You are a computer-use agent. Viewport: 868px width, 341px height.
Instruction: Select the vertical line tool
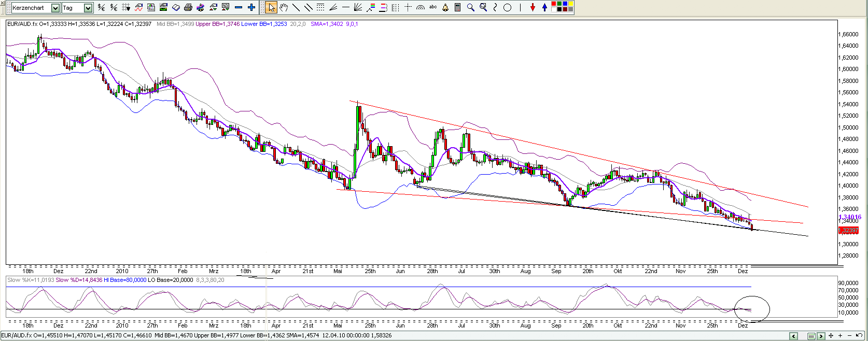520,7
